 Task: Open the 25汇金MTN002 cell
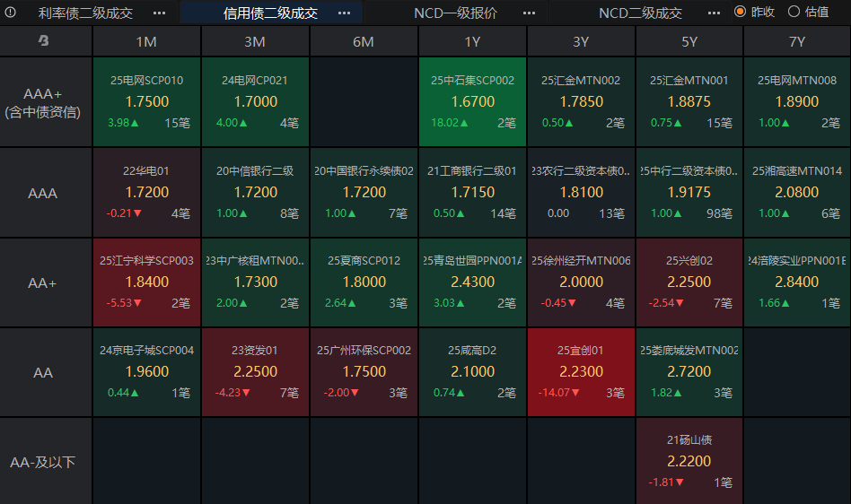581,102
